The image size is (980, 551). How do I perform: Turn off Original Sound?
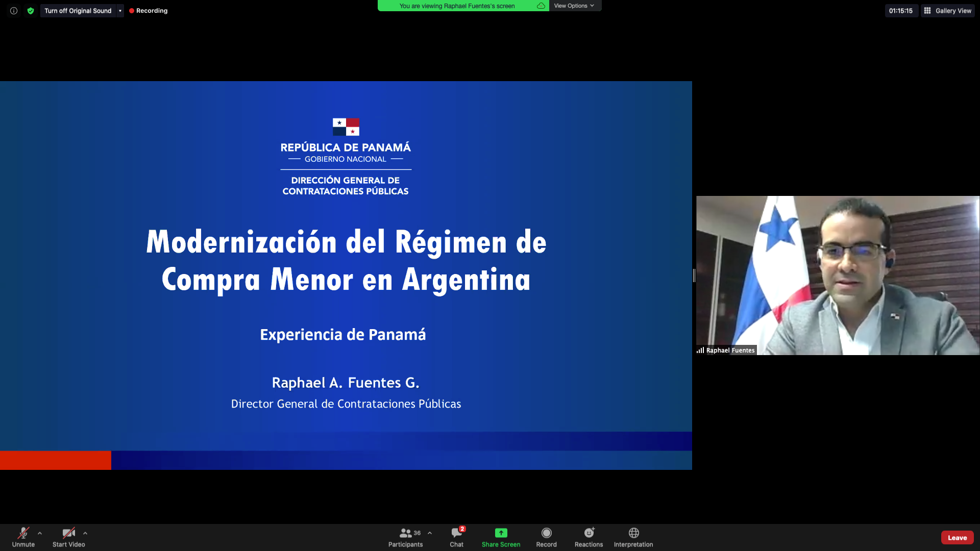pos(78,11)
